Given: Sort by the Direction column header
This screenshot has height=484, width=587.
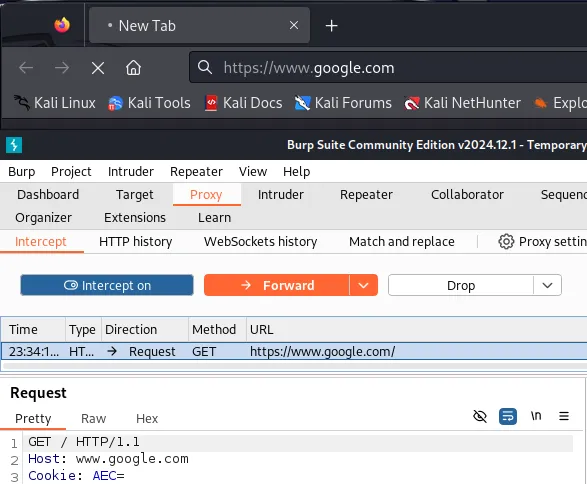Looking at the screenshot, I should coord(145,329).
